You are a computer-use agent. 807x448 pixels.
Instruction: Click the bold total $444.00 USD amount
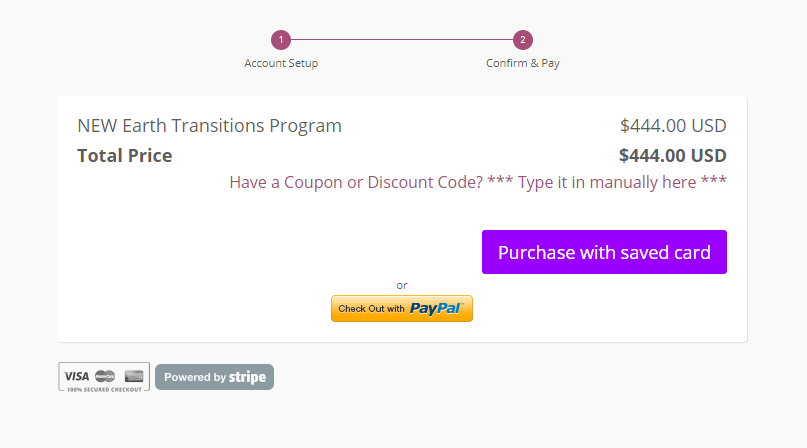point(672,156)
